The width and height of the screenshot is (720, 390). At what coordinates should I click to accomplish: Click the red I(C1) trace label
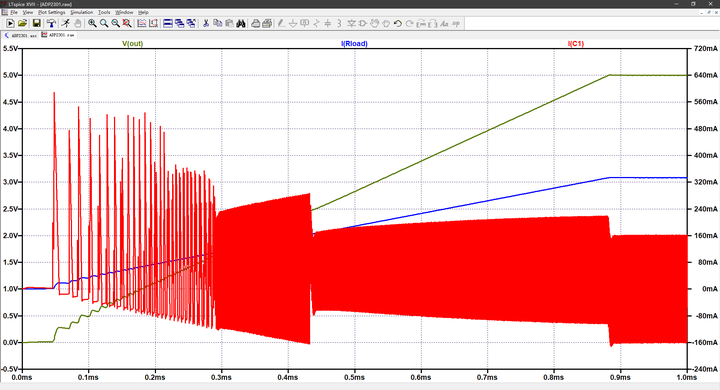pyautogui.click(x=576, y=44)
